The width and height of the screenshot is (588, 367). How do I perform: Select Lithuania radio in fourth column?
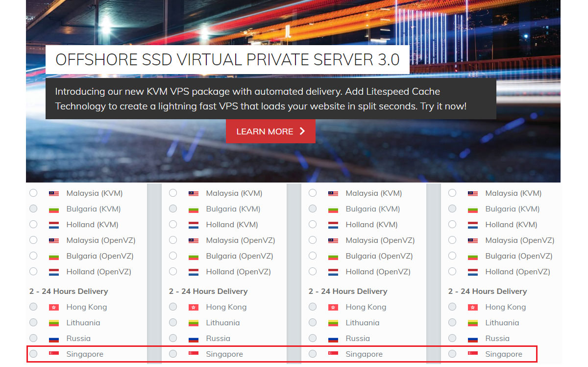pyautogui.click(x=452, y=322)
